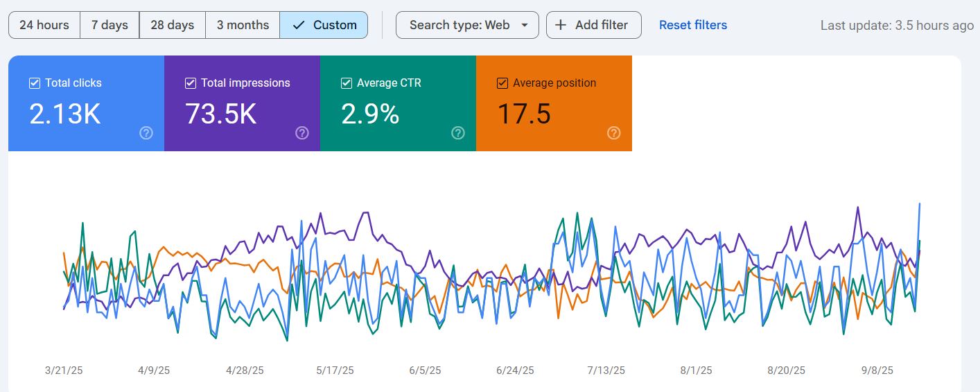Click the Add filter button
The image size is (980, 392).
[x=593, y=25]
